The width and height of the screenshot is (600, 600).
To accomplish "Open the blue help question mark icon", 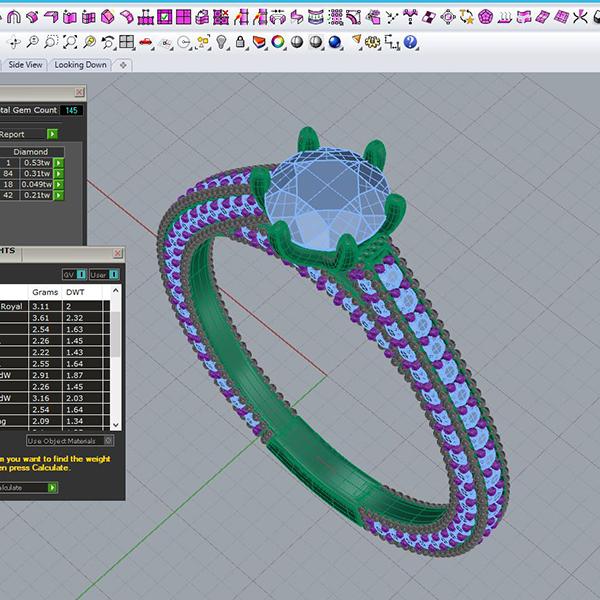I will [410, 42].
